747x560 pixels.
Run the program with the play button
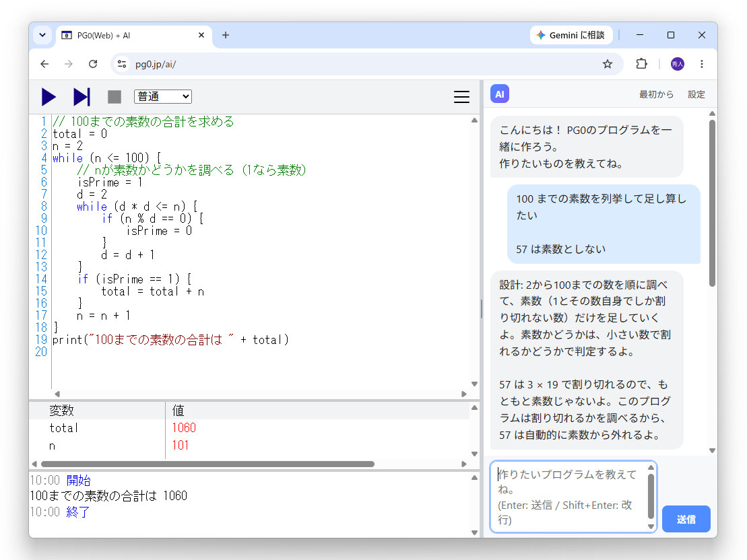(x=48, y=97)
